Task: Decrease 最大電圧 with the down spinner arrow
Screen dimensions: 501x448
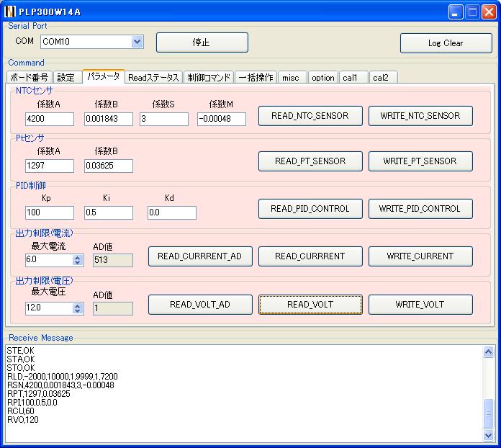Action: 78,311
